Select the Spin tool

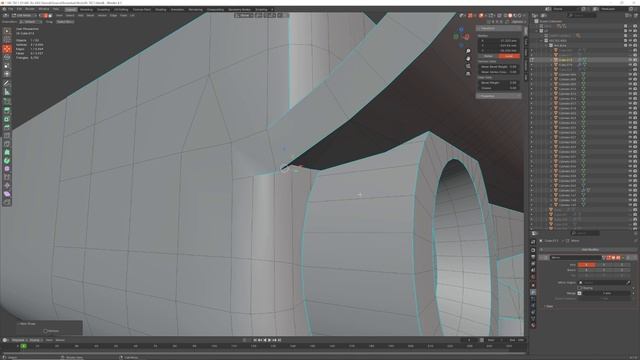(7, 160)
